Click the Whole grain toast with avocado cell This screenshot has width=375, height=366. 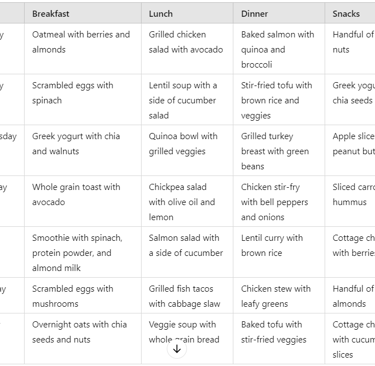click(83, 201)
